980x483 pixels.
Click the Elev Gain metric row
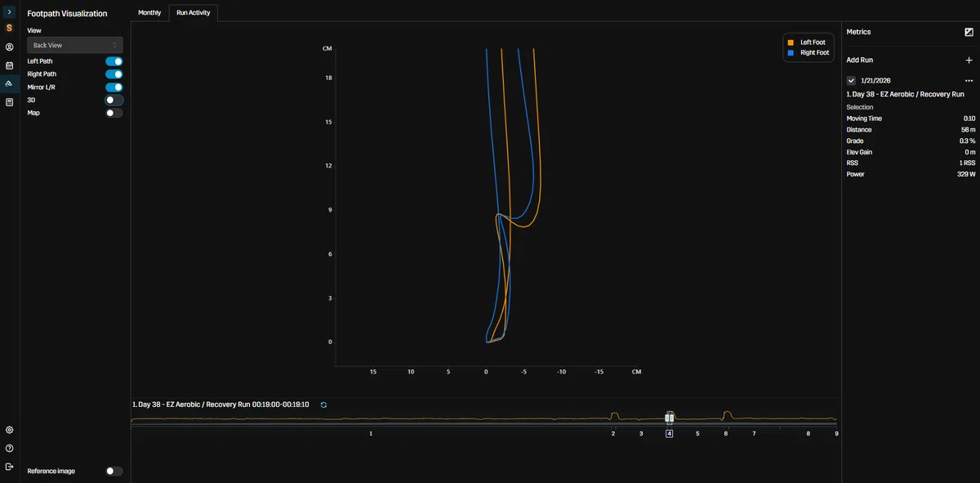(911, 152)
